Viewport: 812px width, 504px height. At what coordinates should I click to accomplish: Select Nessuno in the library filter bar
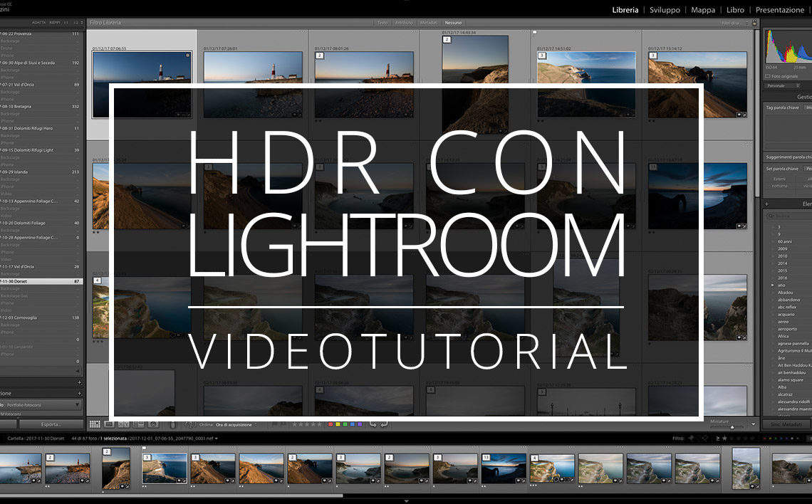(x=453, y=23)
